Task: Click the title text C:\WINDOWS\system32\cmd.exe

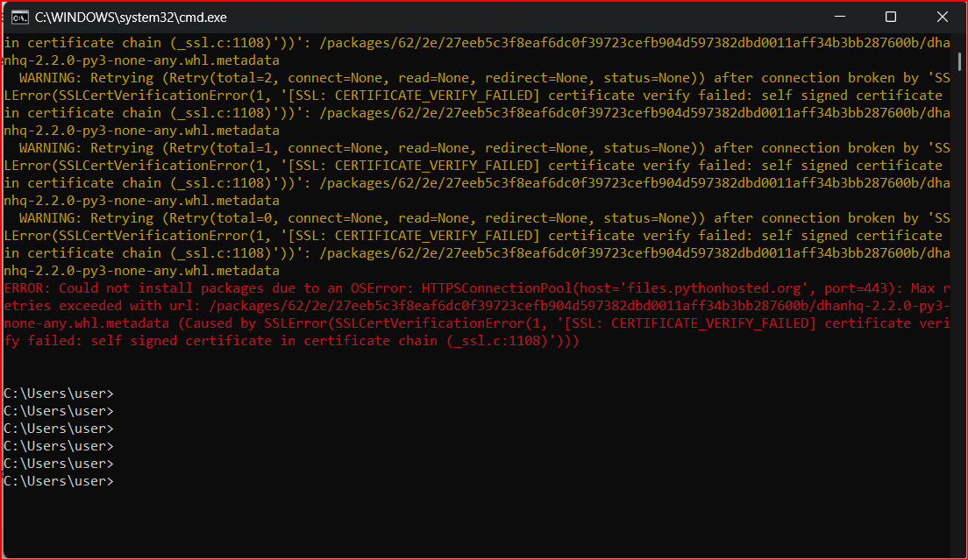Action: coord(131,18)
